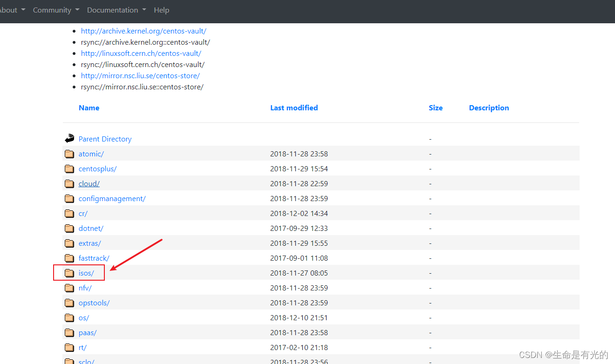
Task: Click the folder icon beside os/
Action: 69,317
